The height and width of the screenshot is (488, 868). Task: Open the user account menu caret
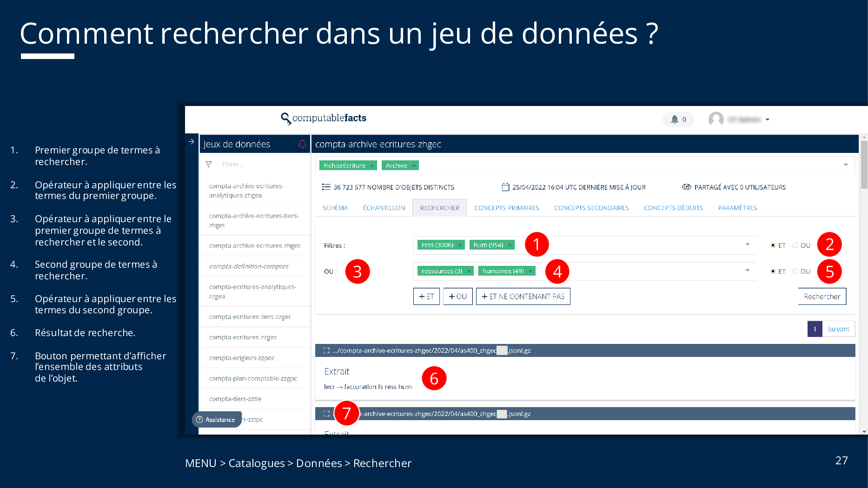tap(768, 120)
